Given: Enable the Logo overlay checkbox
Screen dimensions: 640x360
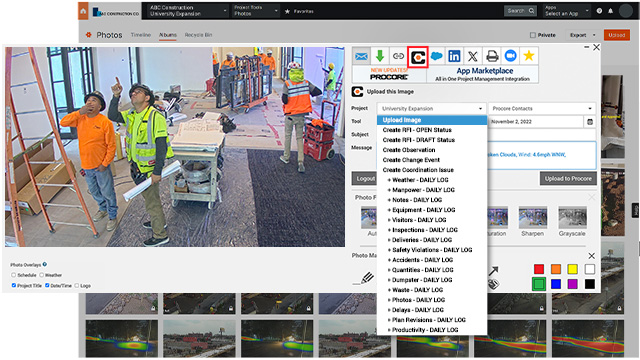Looking at the screenshot, I should click(x=77, y=285).
